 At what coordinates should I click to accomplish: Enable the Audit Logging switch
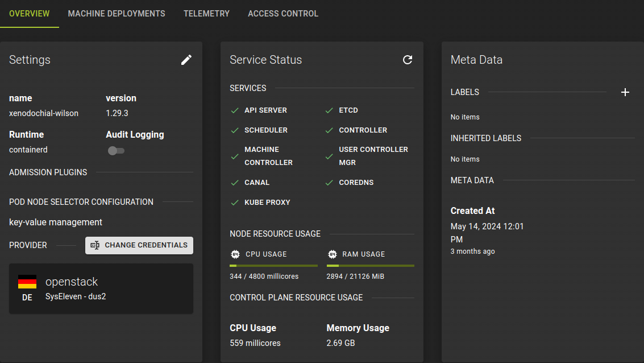click(x=116, y=150)
